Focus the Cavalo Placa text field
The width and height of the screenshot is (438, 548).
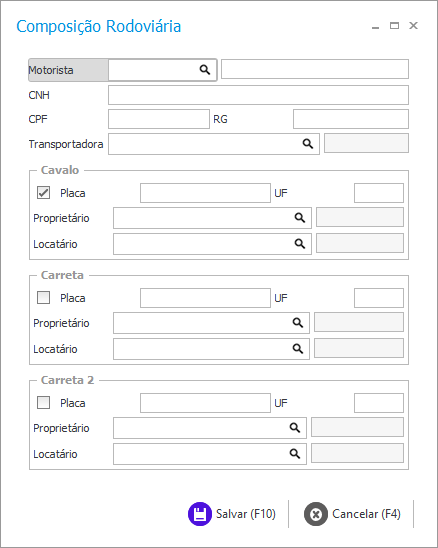pyautogui.click(x=206, y=193)
